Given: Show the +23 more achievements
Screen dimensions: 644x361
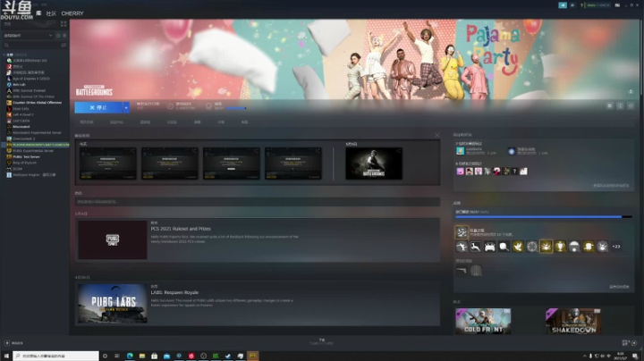Looking at the screenshot, I should click(616, 246).
